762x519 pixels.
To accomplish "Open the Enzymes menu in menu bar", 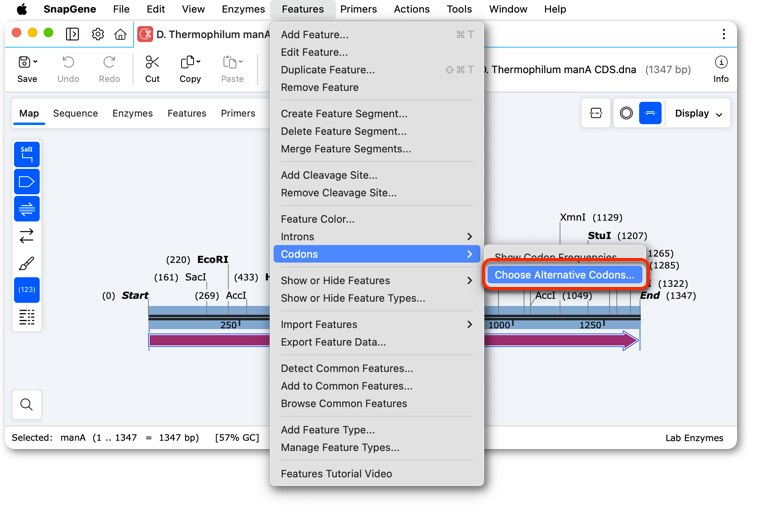I will coord(243,9).
